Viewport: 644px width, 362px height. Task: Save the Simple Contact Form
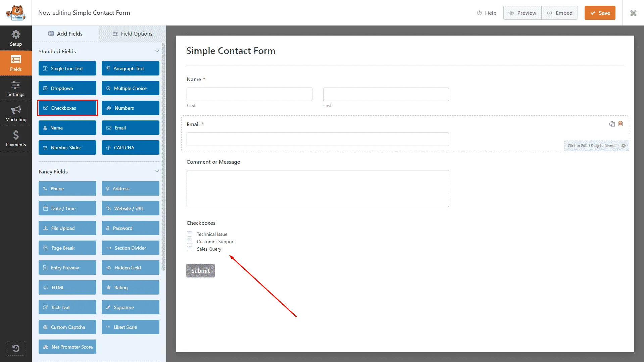click(x=600, y=13)
